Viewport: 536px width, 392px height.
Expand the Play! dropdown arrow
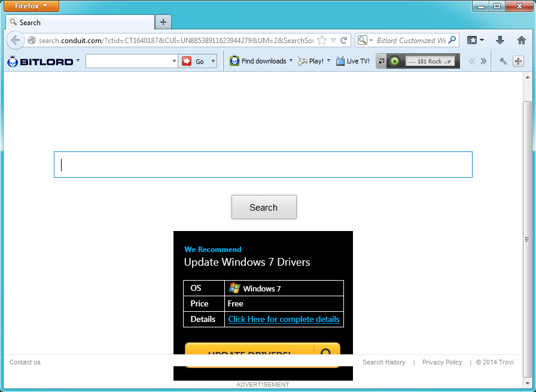pyautogui.click(x=328, y=60)
